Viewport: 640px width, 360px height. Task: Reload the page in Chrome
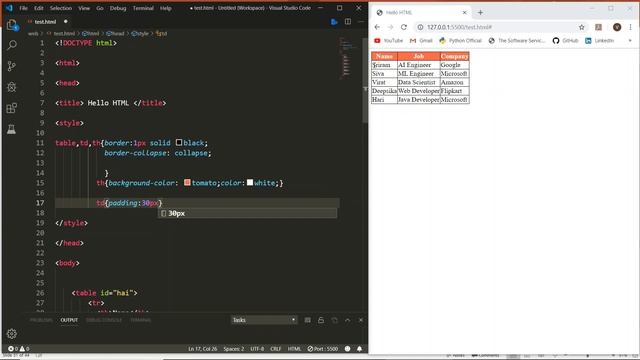click(x=404, y=27)
